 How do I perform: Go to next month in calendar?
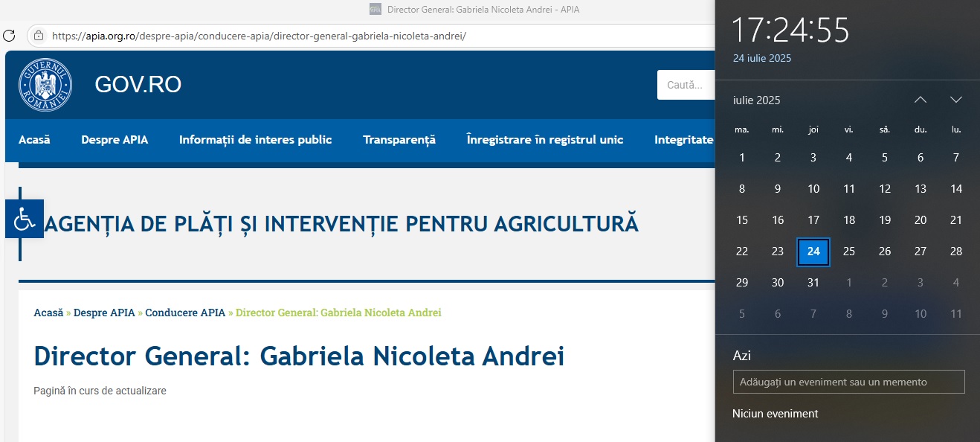(x=956, y=100)
